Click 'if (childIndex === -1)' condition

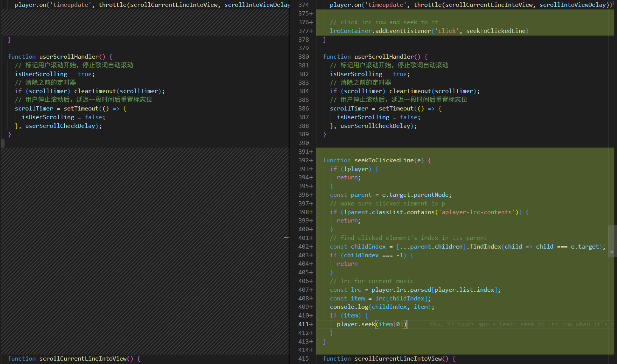tap(368, 255)
